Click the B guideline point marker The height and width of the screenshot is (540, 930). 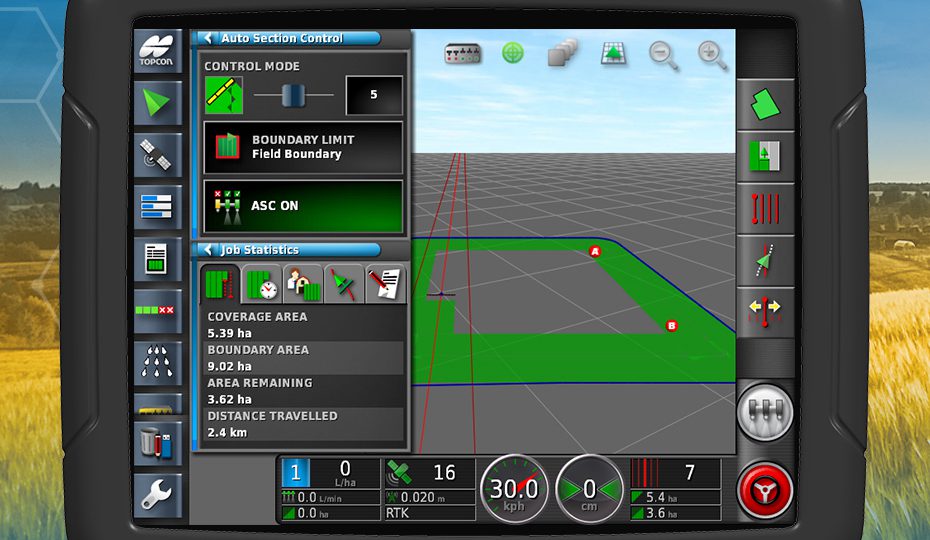671,326
